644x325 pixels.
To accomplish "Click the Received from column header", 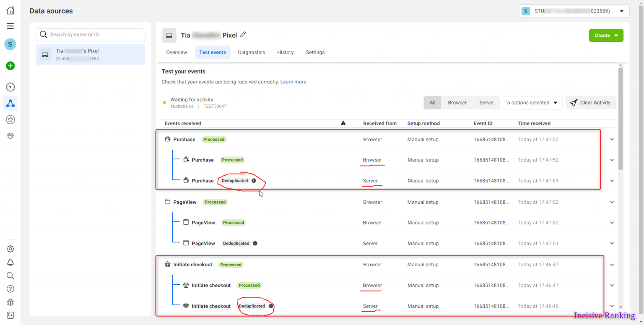I will click(x=380, y=123).
